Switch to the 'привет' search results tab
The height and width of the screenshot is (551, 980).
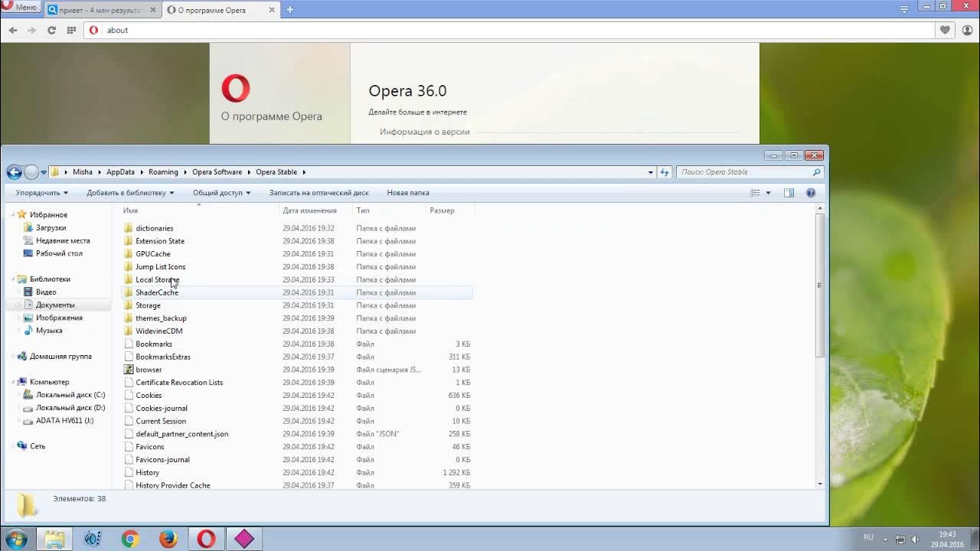[101, 10]
